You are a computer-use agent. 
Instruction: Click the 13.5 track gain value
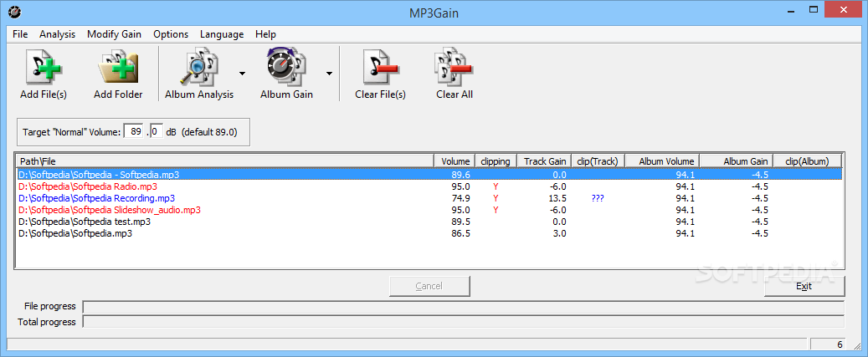(x=557, y=198)
